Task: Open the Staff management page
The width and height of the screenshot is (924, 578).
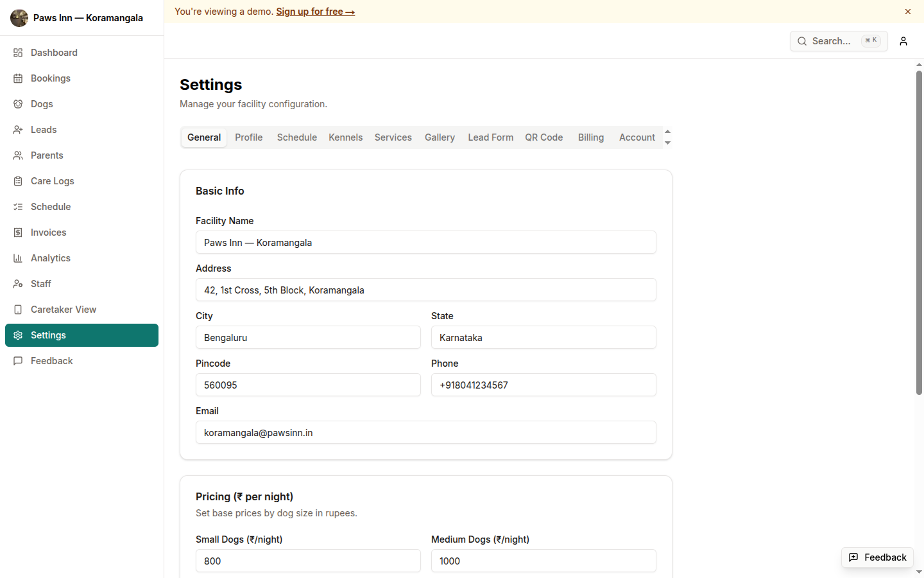Action: click(40, 283)
